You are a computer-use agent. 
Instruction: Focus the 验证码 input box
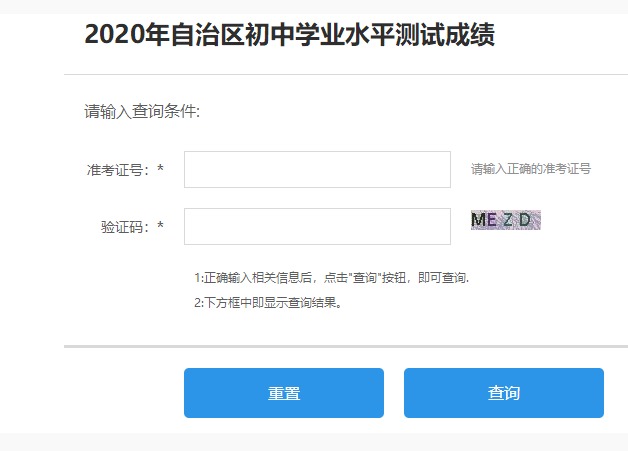tap(317, 227)
